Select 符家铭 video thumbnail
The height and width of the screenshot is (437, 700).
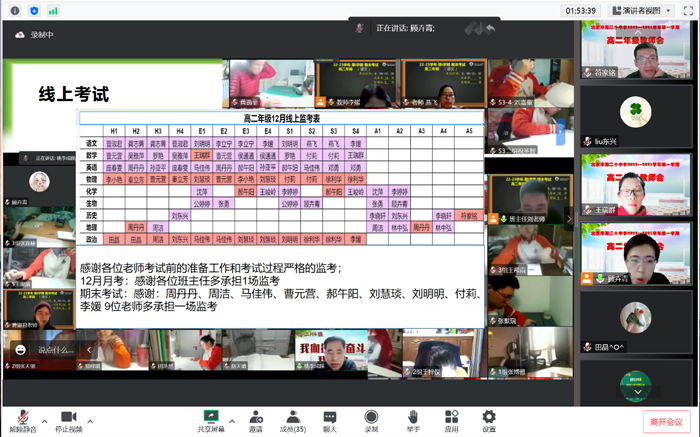tap(636, 50)
